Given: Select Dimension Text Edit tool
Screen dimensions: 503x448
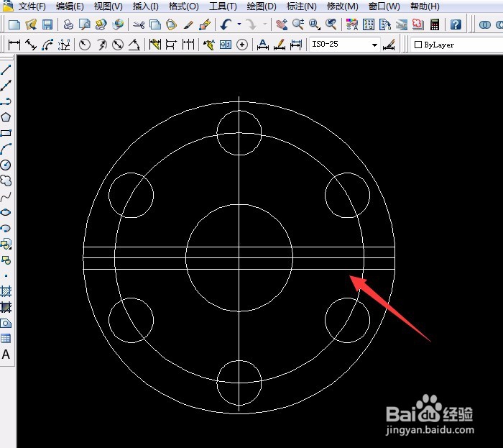Looking at the screenshot, I should tap(280, 45).
